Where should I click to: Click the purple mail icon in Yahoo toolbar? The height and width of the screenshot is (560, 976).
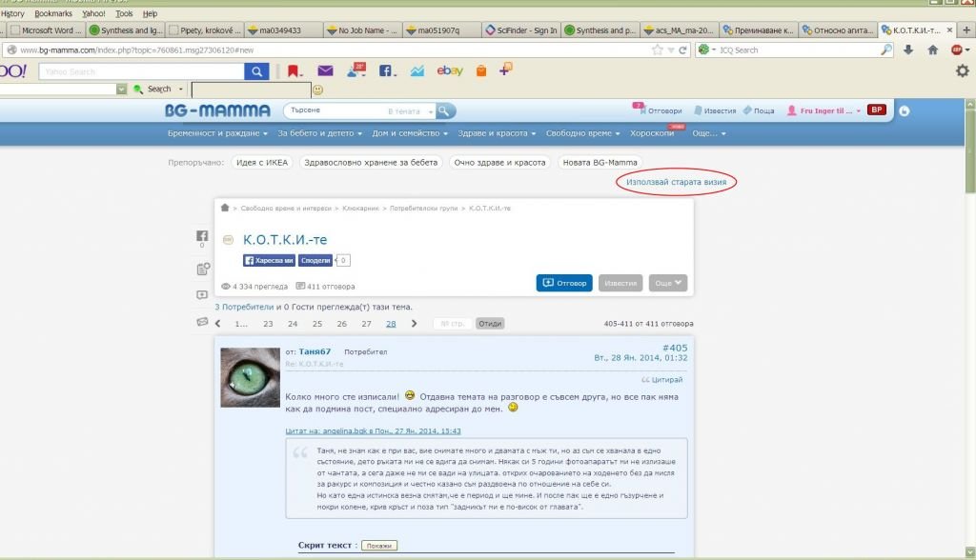pos(325,70)
